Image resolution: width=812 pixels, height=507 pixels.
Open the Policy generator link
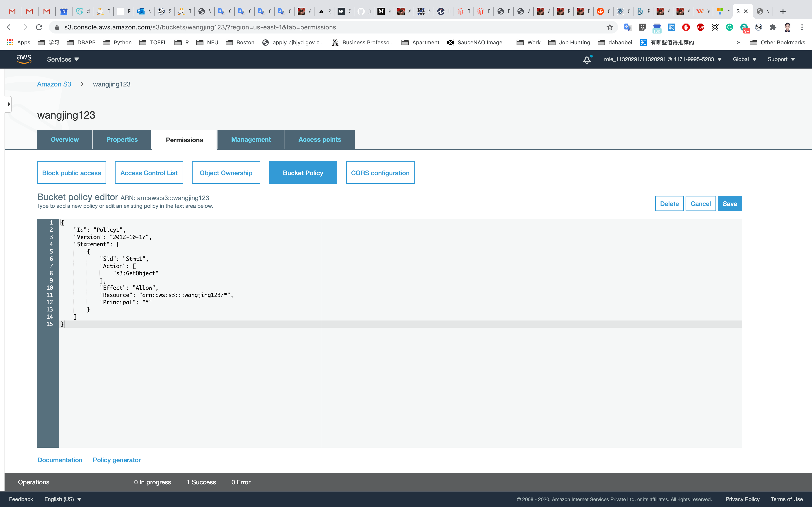(117, 460)
